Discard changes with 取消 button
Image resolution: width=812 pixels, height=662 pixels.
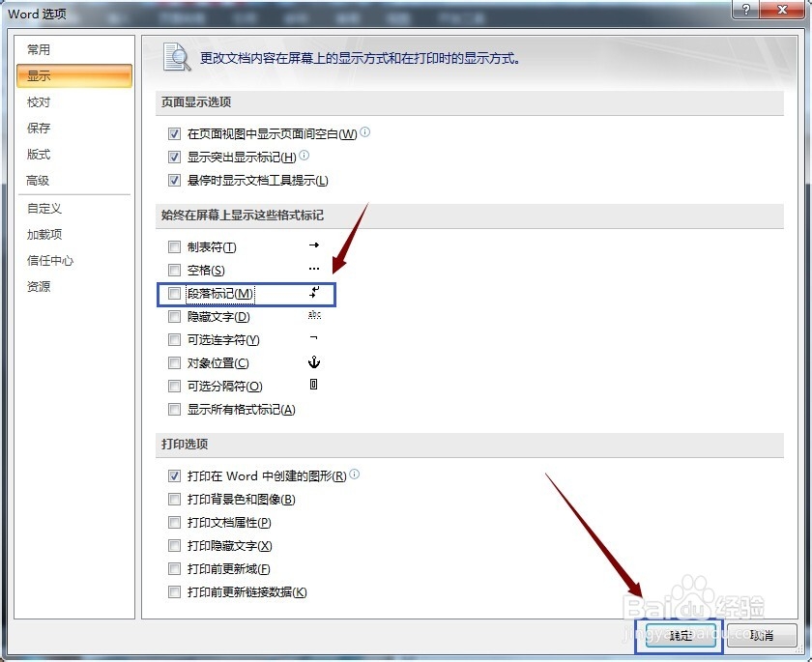[762, 635]
